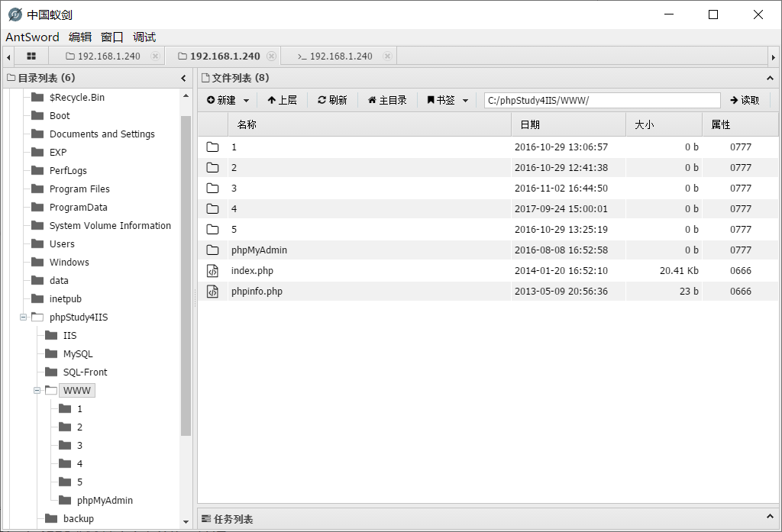The height and width of the screenshot is (532, 782).
Task: Click the data folder icon in tree
Action: [x=37, y=280]
